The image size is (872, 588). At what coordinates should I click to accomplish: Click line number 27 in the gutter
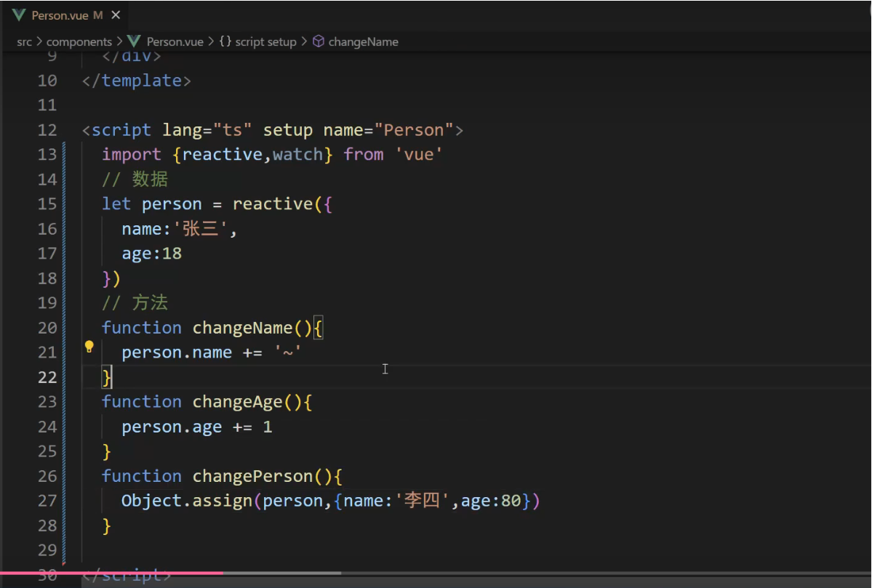click(x=47, y=501)
